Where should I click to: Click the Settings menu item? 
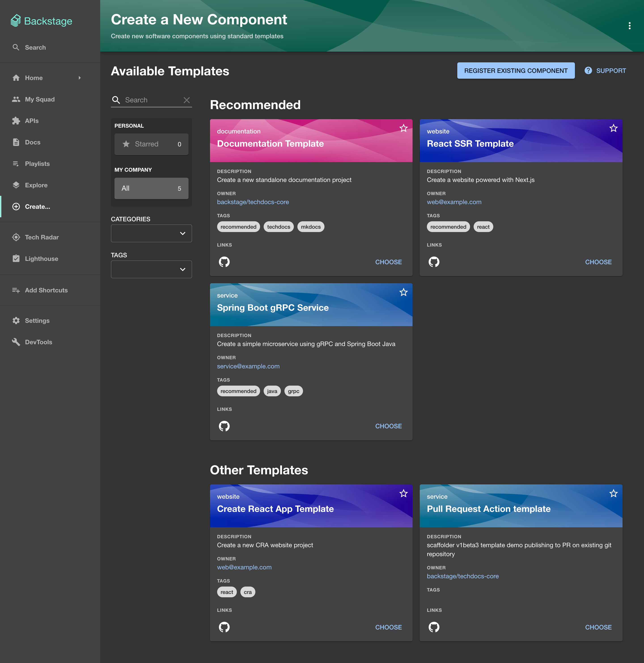(37, 320)
